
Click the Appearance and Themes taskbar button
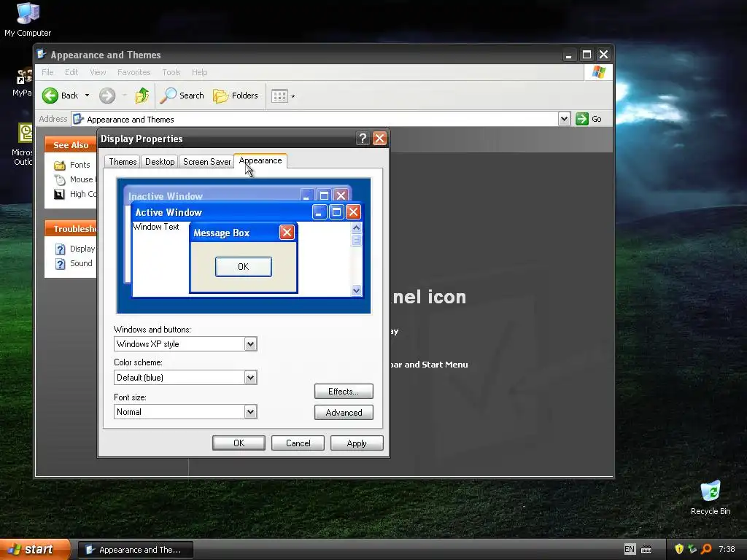click(x=136, y=550)
